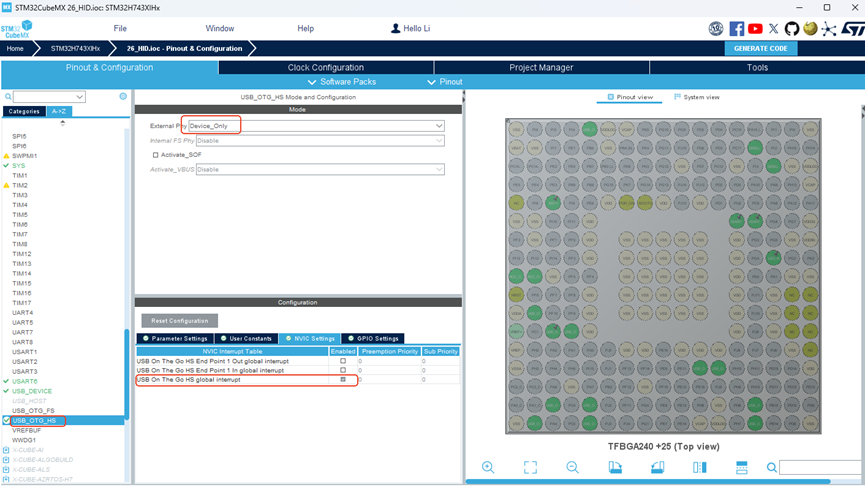Enable End Point 1 Out interrupt checkbox
Image resolution: width=865 pixels, height=487 pixels.
pos(343,361)
